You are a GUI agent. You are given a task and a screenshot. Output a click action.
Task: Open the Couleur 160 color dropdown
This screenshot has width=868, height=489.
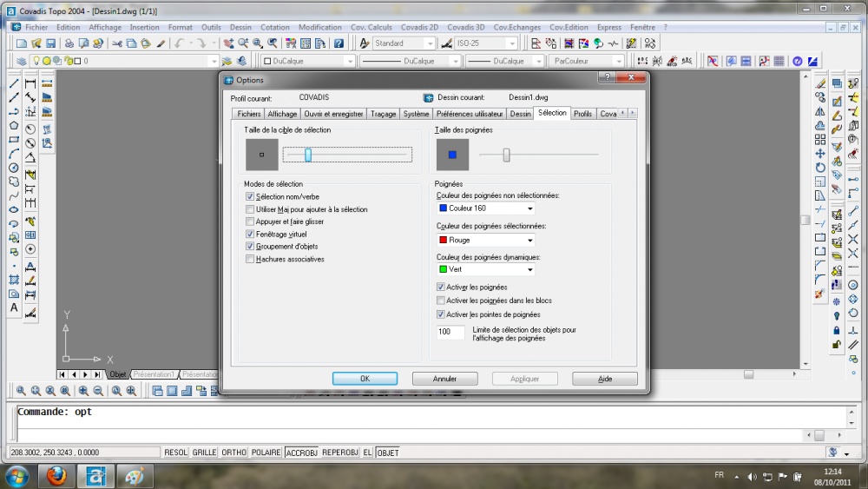486,208
